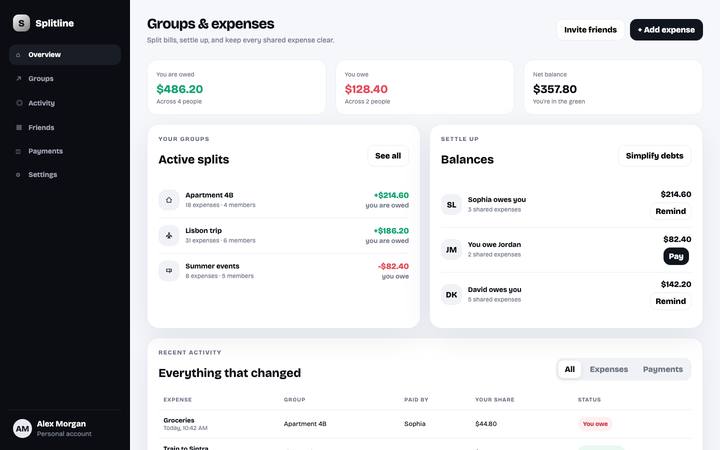The height and width of the screenshot is (450, 720).
Task: Click the David owes you text
Action: click(495, 289)
